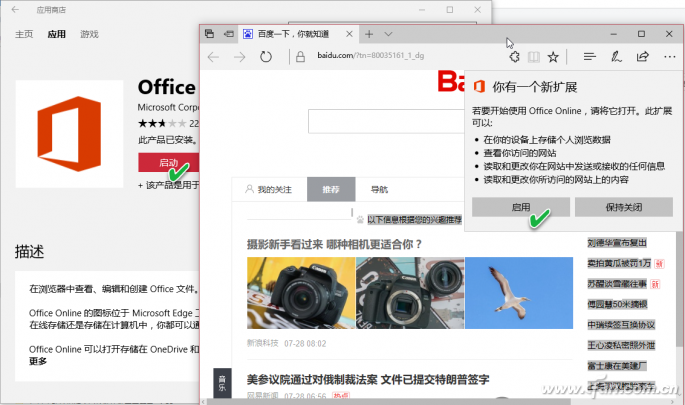
Task: Refresh the Baidu page
Action: (x=266, y=57)
